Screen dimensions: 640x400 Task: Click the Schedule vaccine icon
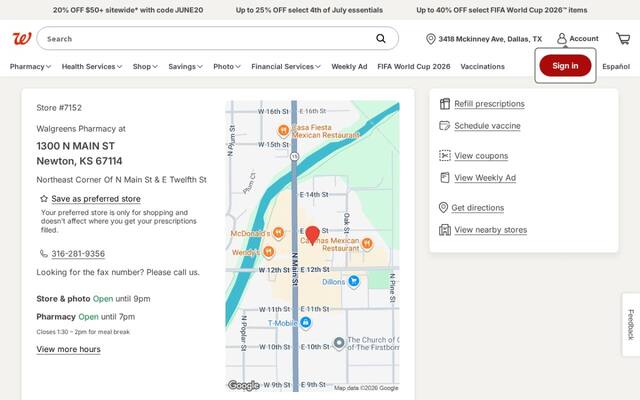coord(444,125)
